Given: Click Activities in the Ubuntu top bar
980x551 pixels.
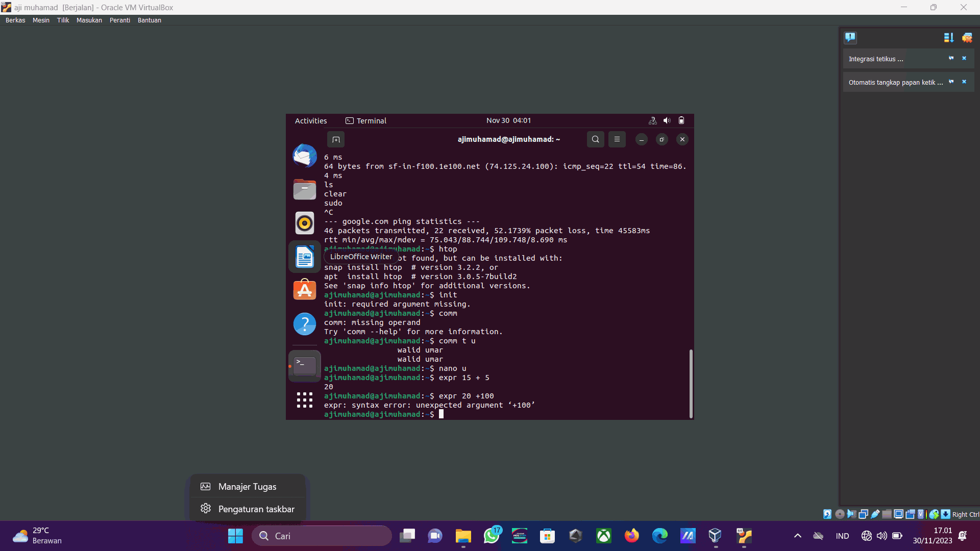Looking at the screenshot, I should [311, 121].
